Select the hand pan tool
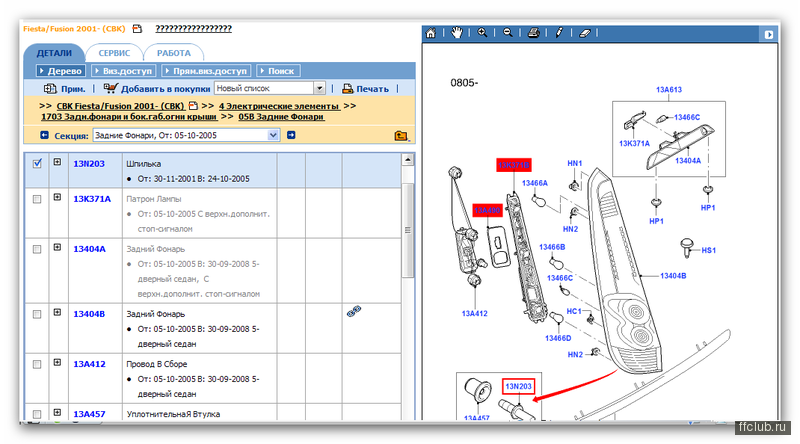 click(457, 33)
